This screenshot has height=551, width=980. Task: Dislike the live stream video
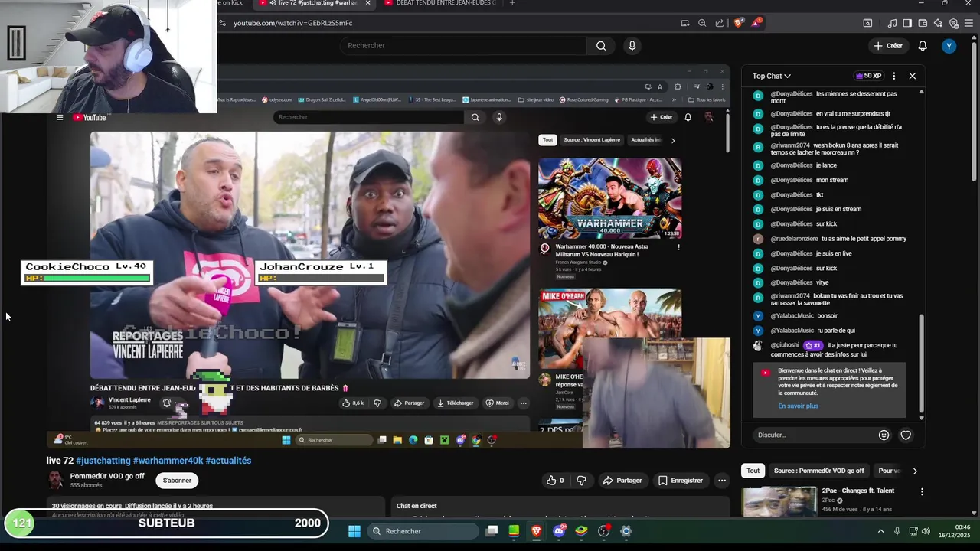click(x=581, y=481)
